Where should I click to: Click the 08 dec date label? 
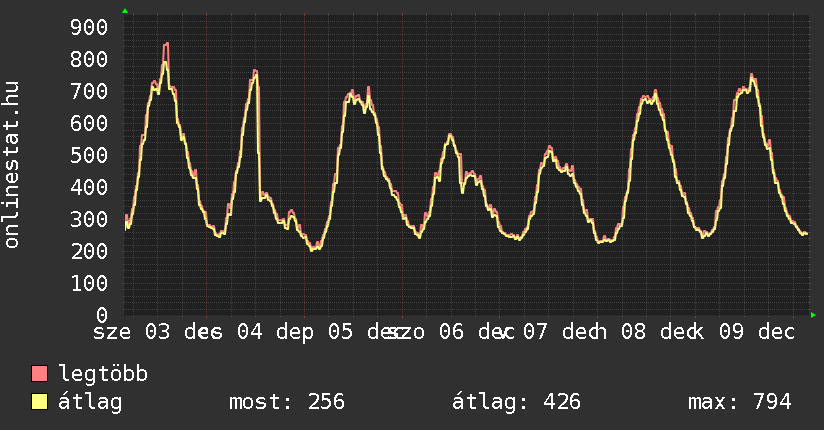660,332
